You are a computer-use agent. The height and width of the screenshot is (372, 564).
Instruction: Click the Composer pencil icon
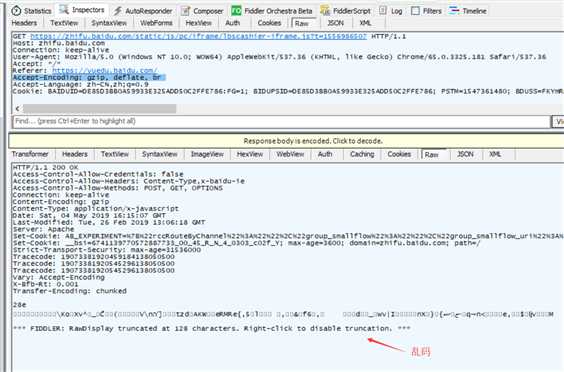[185, 11]
